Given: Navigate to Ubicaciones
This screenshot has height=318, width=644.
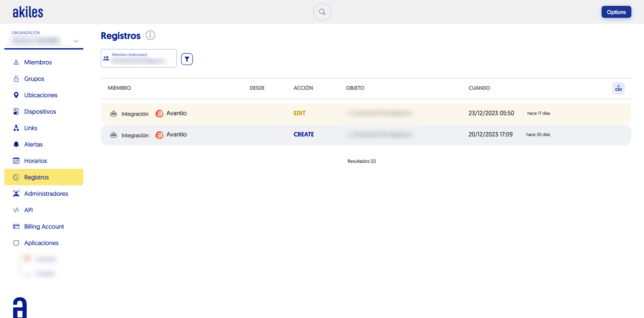Looking at the screenshot, I should (41, 95).
